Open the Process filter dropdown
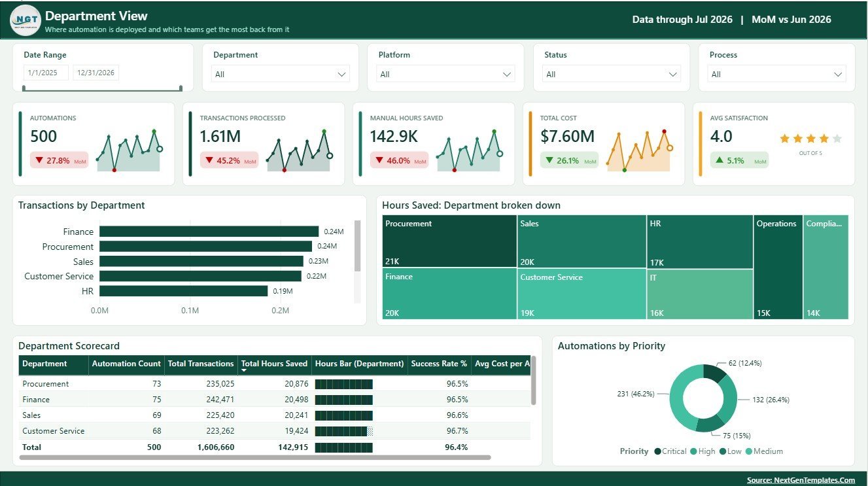Screen dimensions: 868x486 tap(777, 74)
